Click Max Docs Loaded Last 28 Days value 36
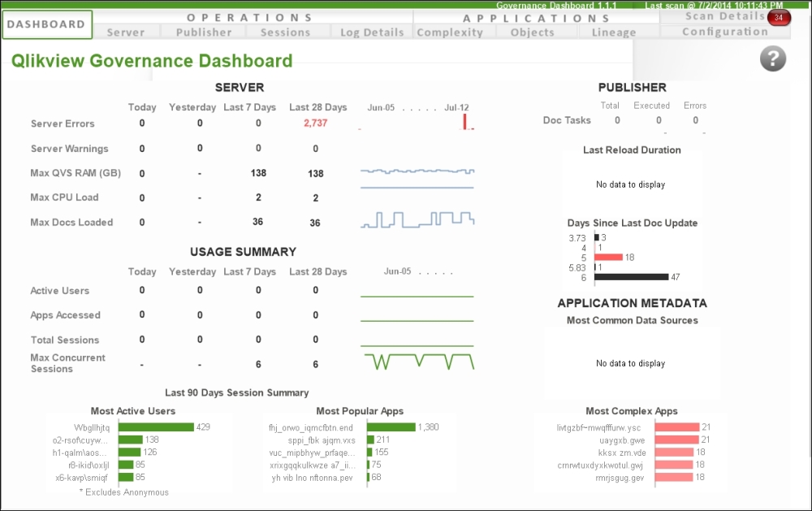Screen dimensions: 812x511 point(315,223)
